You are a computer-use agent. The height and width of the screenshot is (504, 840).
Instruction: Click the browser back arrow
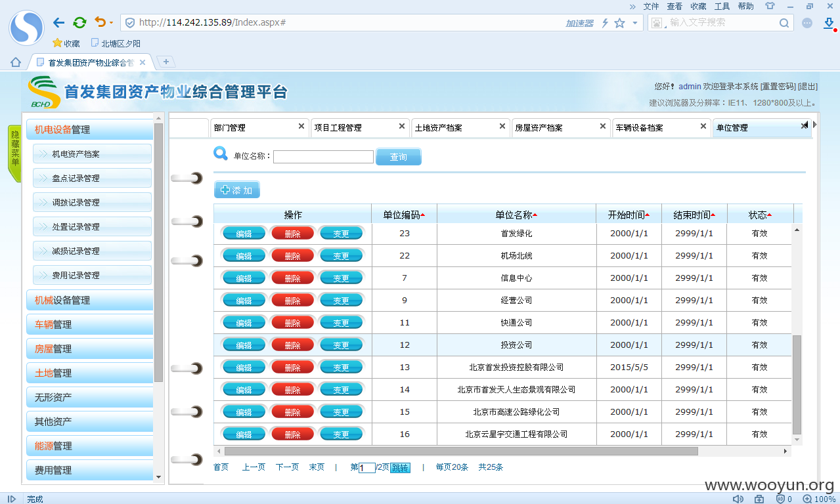tap(59, 22)
